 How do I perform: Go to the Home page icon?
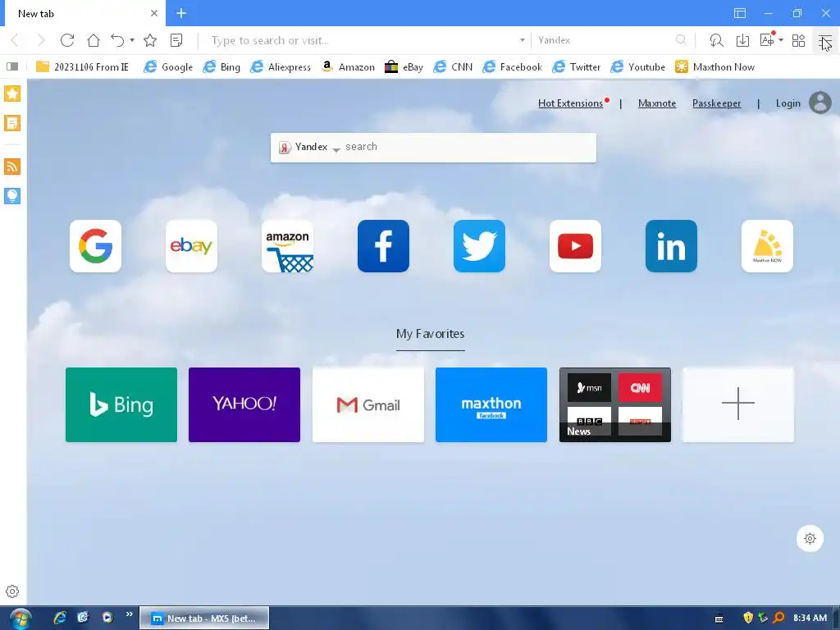[x=94, y=40]
